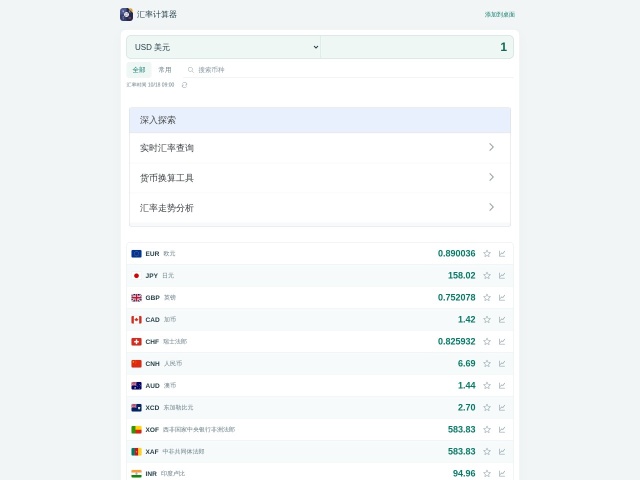Viewport: 640px width, 480px height.
Task: Expand the 货币换算工具 chevron
Action: 491,177
